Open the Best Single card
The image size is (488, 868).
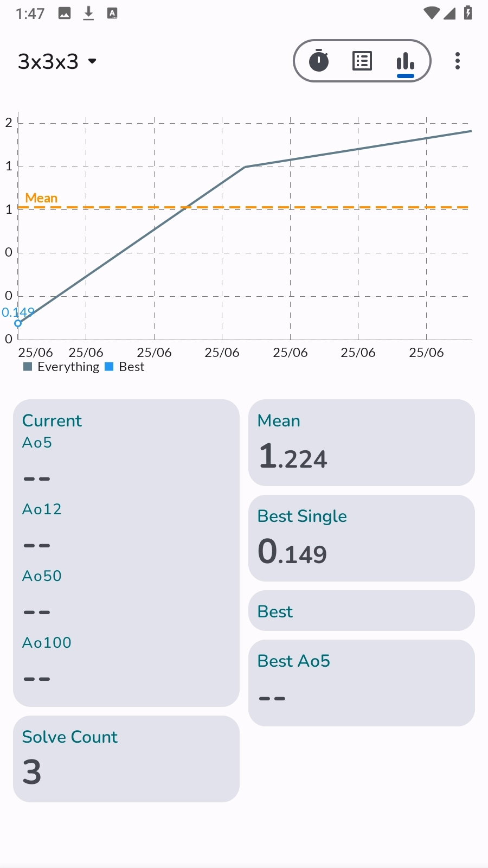(361, 538)
